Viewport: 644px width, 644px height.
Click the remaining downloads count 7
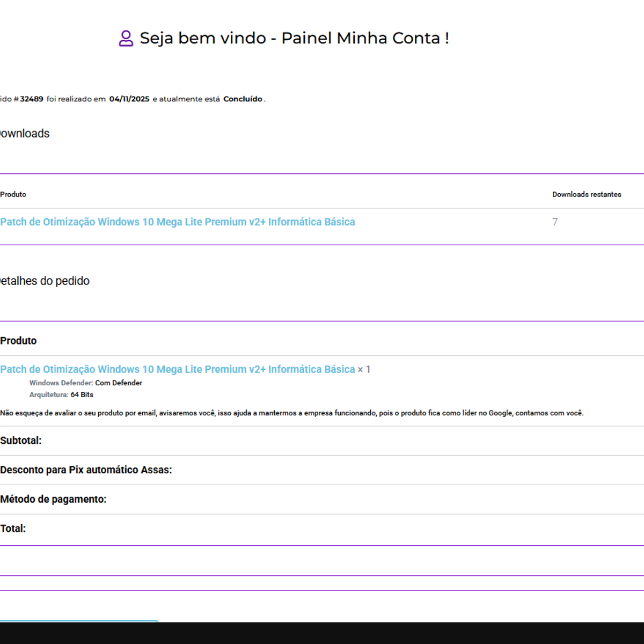555,222
